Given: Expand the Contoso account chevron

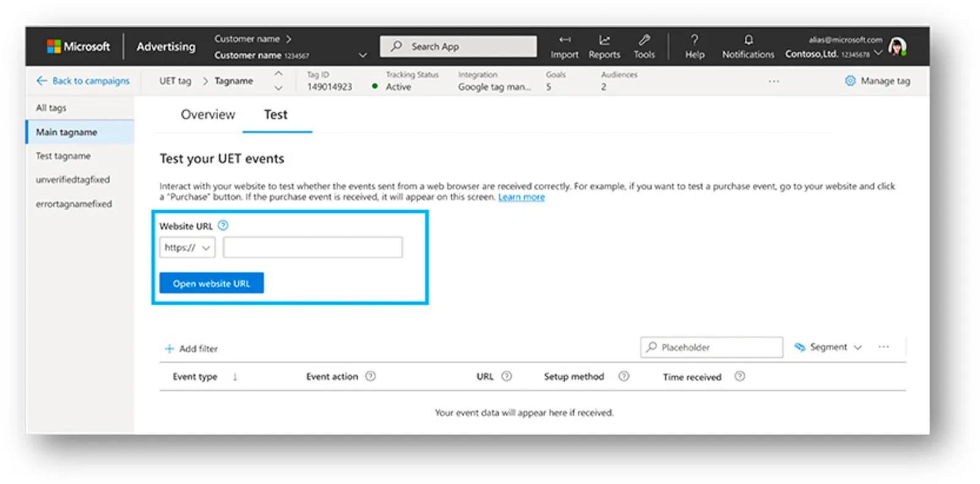Looking at the screenshot, I should tap(878, 53).
